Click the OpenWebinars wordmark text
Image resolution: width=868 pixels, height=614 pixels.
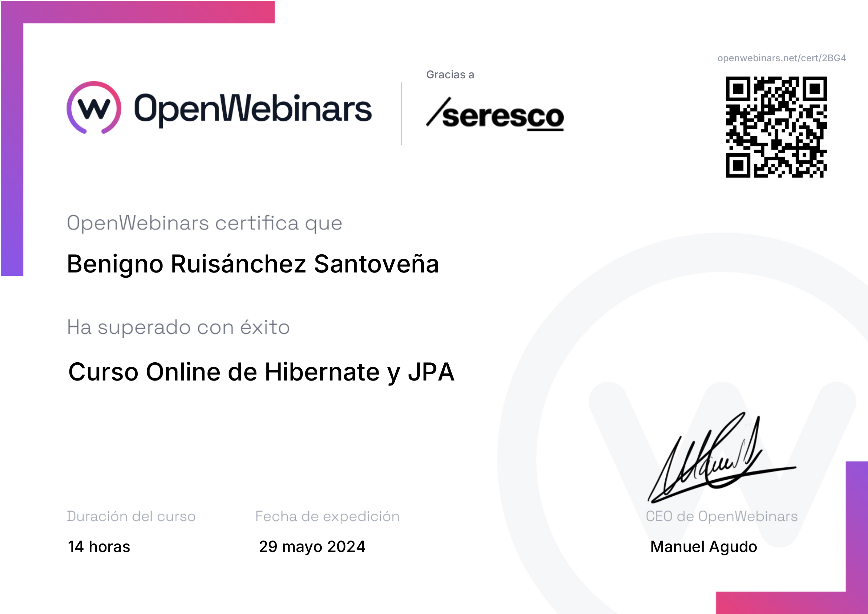pyautogui.click(x=253, y=109)
